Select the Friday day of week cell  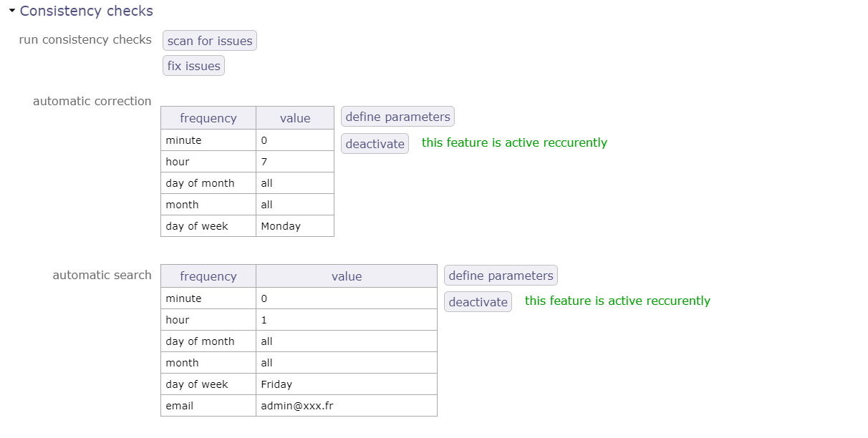pyautogui.click(x=346, y=384)
